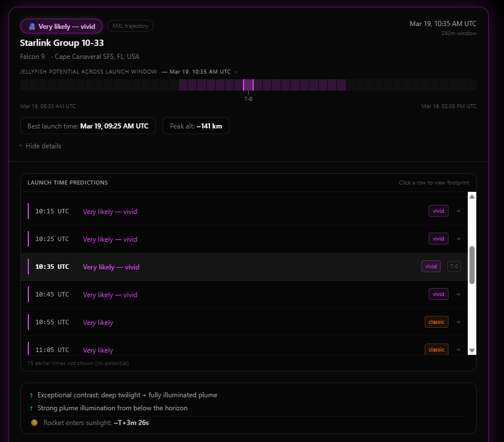Image resolution: width=504 pixels, height=442 pixels.
Task: Click the jellyfish icon in the Very likely badge
Action: (32, 27)
